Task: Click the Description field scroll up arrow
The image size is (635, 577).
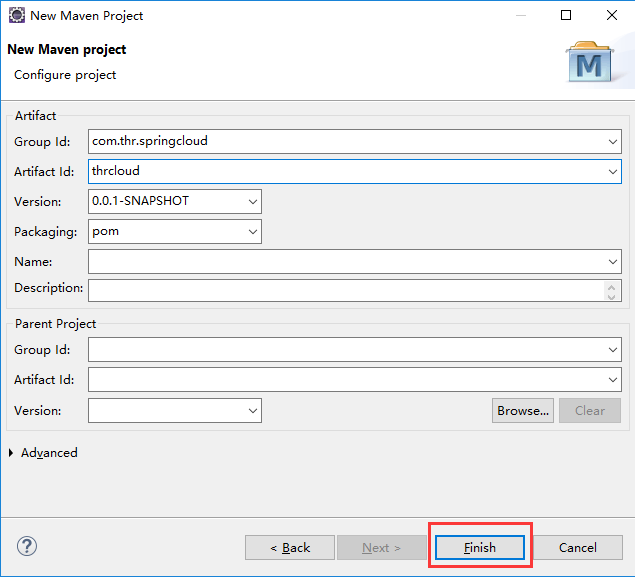Action: 612,287
